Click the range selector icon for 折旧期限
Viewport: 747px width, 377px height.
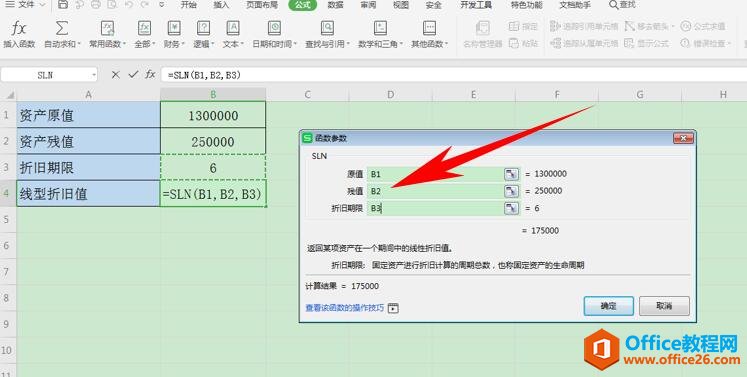point(511,208)
